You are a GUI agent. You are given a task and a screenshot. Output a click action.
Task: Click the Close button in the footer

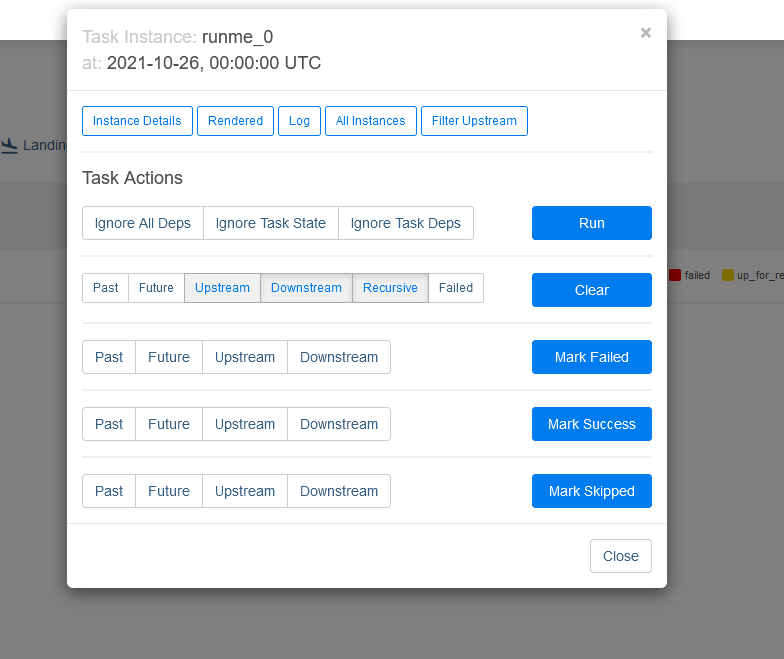pos(620,556)
